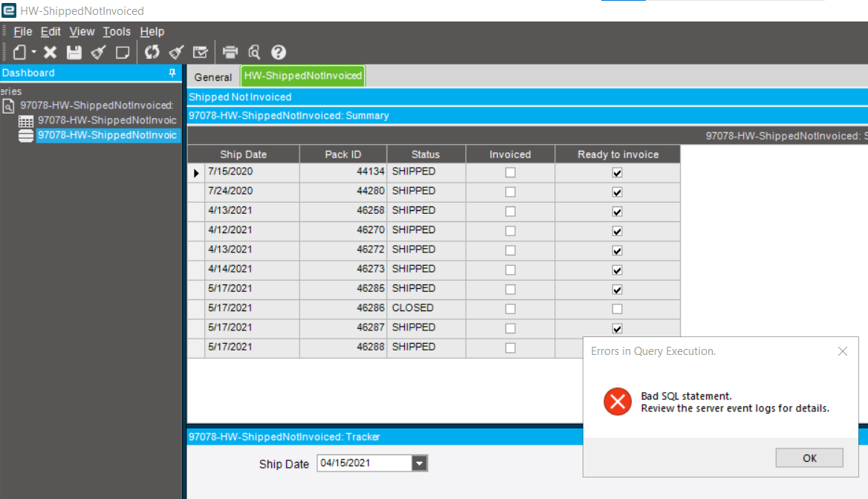
Task: Close the Errors in Query Execution dialog
Action: (843, 351)
